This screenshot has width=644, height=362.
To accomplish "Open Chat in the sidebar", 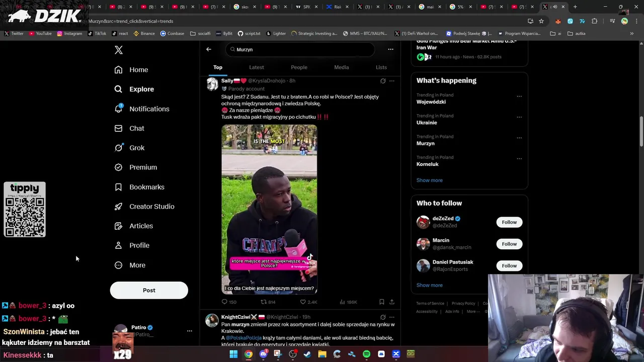I will pos(129,128).
